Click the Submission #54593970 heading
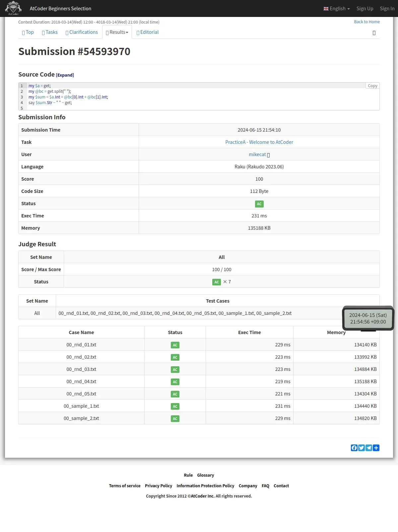This screenshot has height=532, width=398. [74, 51]
